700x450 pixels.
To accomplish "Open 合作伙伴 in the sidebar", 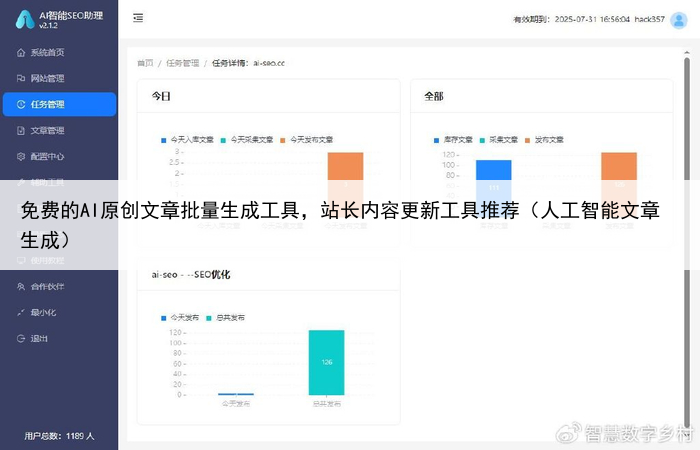I will [x=46, y=286].
